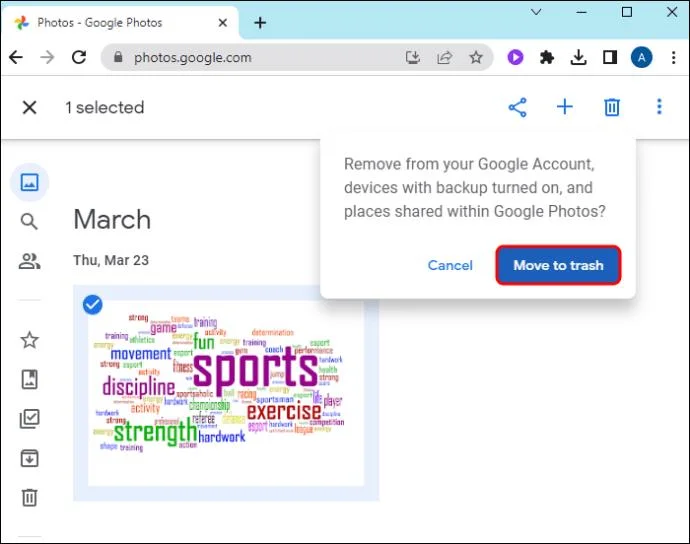Open the Chrome profile avatar A
This screenshot has height=544, width=690.
pyautogui.click(x=642, y=57)
